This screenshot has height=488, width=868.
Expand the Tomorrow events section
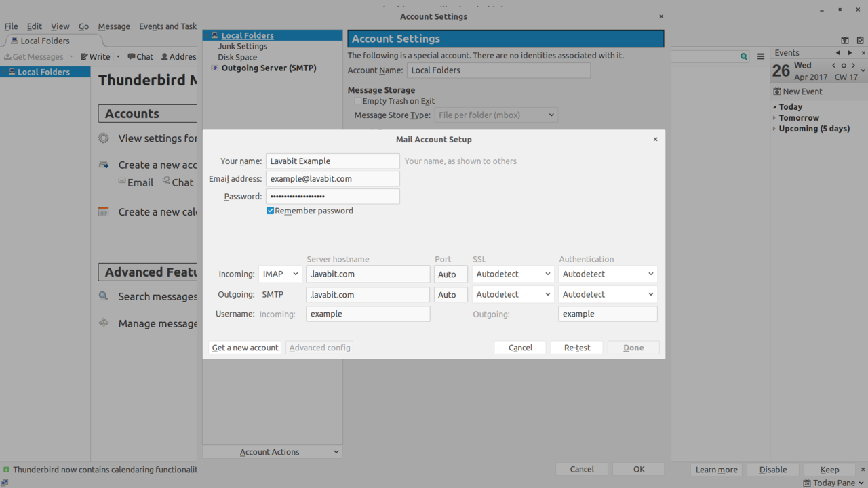click(774, 118)
